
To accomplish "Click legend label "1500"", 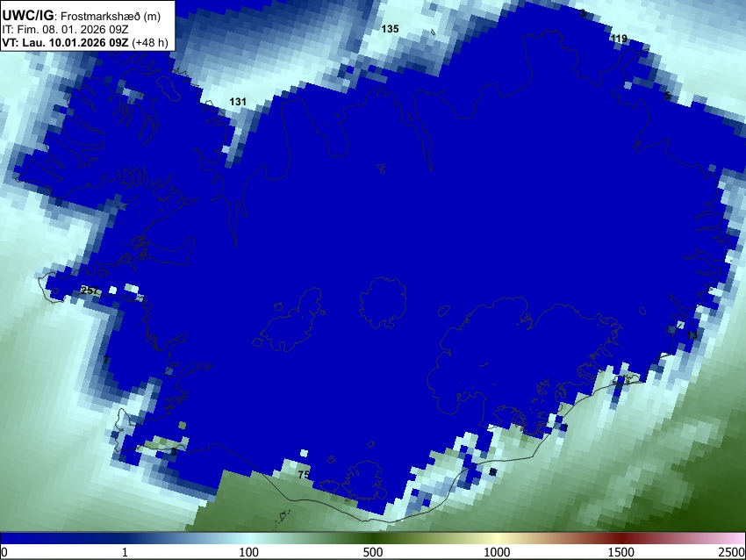I will coord(621,552).
